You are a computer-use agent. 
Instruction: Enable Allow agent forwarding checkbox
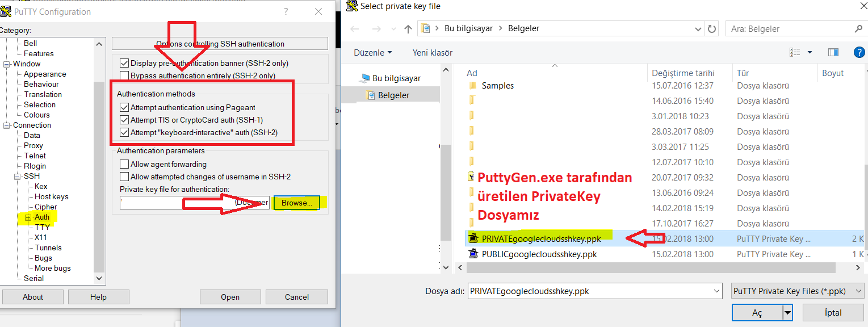click(x=124, y=164)
